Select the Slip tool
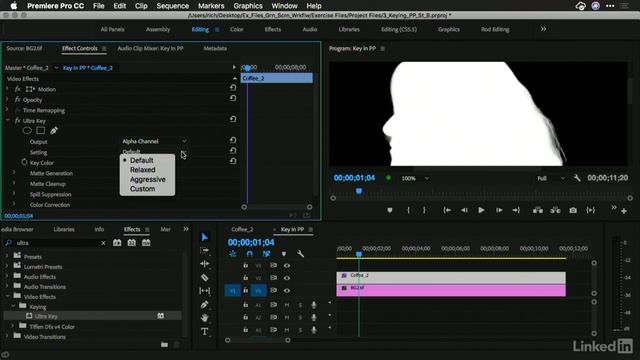 205,291
